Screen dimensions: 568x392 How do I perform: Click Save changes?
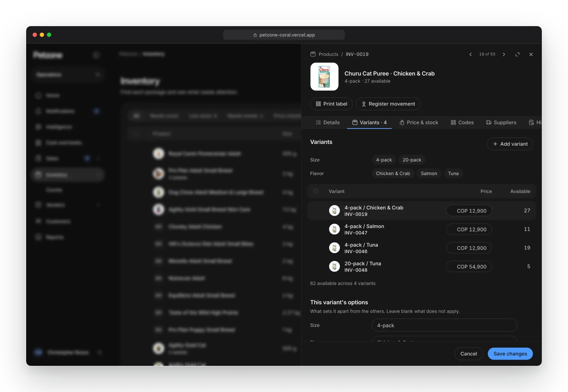(510, 354)
